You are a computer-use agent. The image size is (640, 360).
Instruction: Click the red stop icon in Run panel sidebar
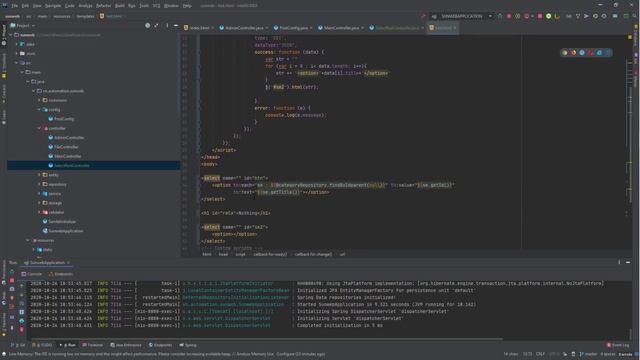coord(12,280)
